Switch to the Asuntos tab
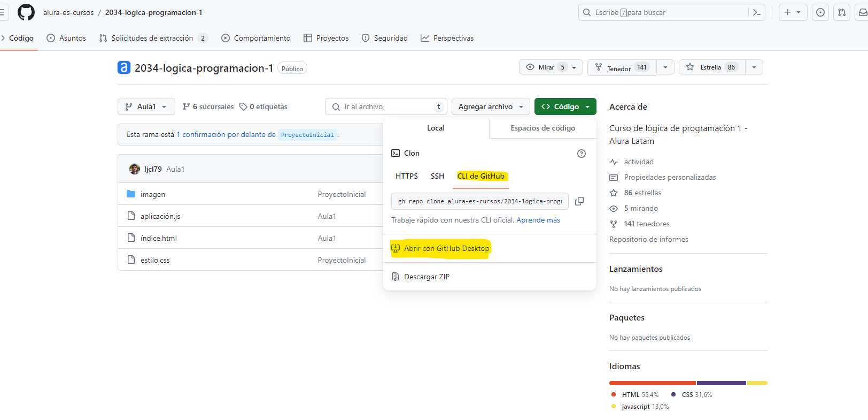The width and height of the screenshot is (868, 420). [x=66, y=38]
